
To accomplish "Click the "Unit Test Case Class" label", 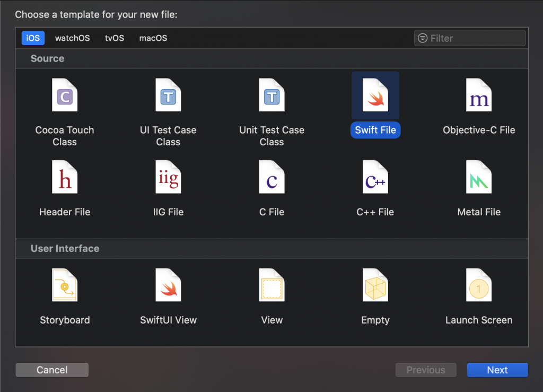I will (x=272, y=136).
